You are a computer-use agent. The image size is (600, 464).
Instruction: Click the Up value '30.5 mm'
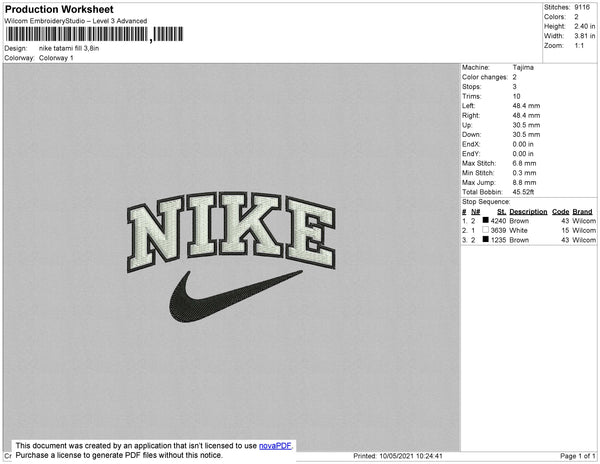click(526, 125)
